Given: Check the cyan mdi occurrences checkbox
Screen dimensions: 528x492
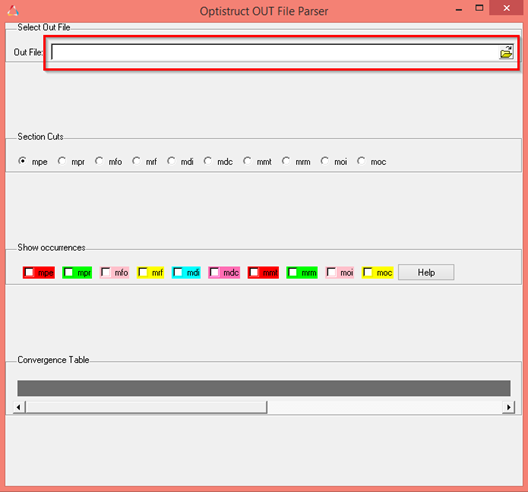Looking at the screenshot, I should (x=178, y=272).
